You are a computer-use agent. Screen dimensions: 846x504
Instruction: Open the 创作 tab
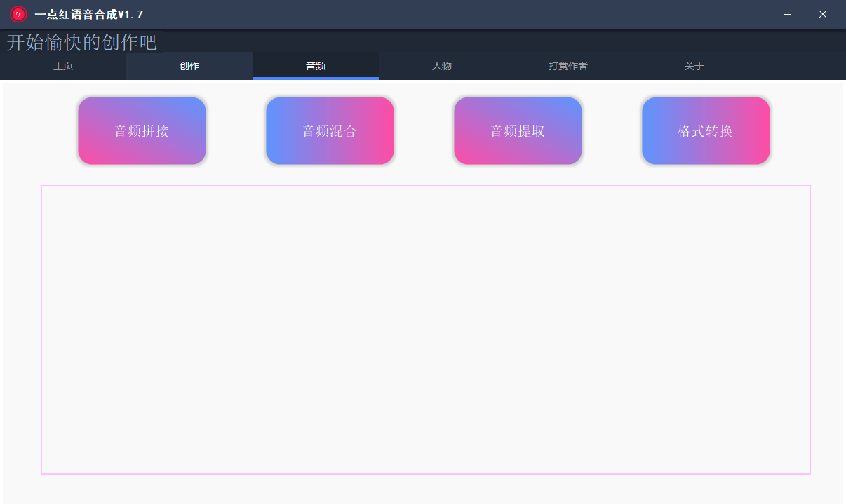(189, 66)
